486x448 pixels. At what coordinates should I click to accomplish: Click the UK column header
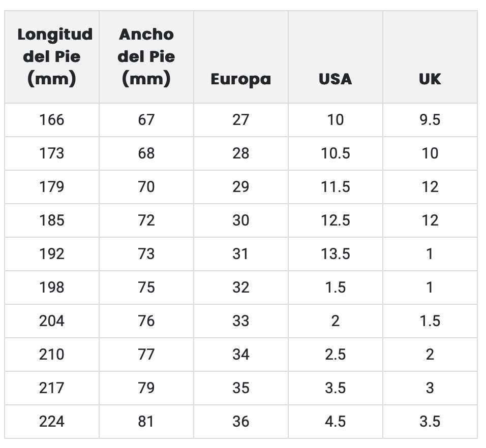click(x=430, y=79)
